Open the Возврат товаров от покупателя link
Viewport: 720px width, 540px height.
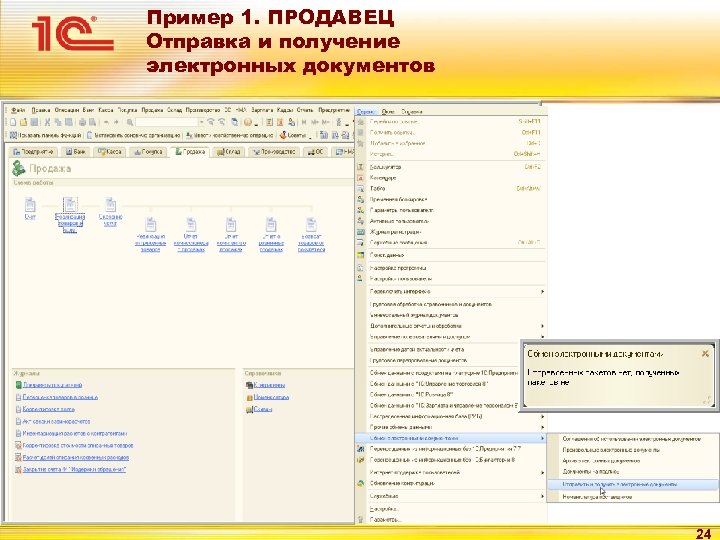(311, 243)
